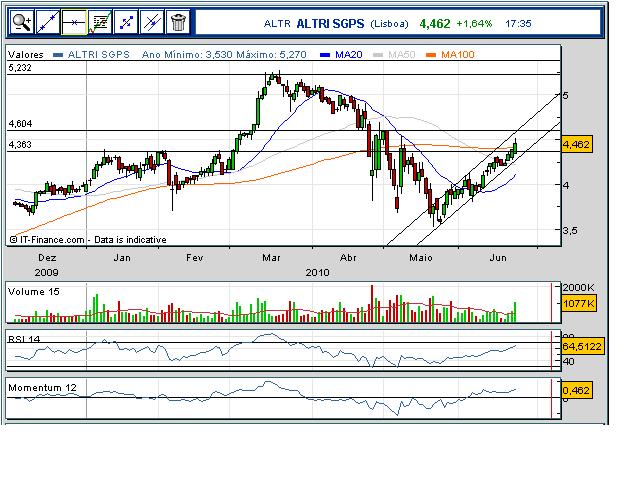Select the move line points tool

pyautogui.click(x=126, y=22)
